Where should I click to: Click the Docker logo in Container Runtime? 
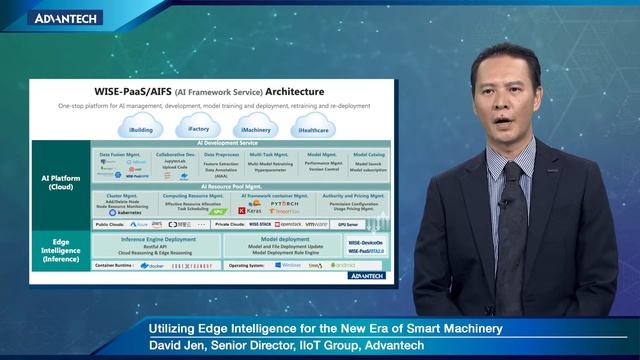pyautogui.click(x=152, y=266)
